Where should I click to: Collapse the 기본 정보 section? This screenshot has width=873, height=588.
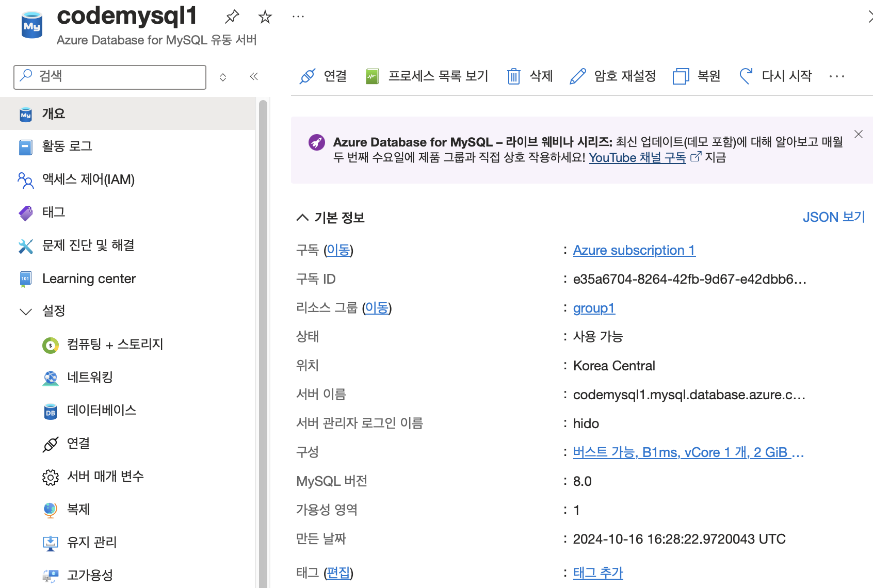tap(302, 218)
